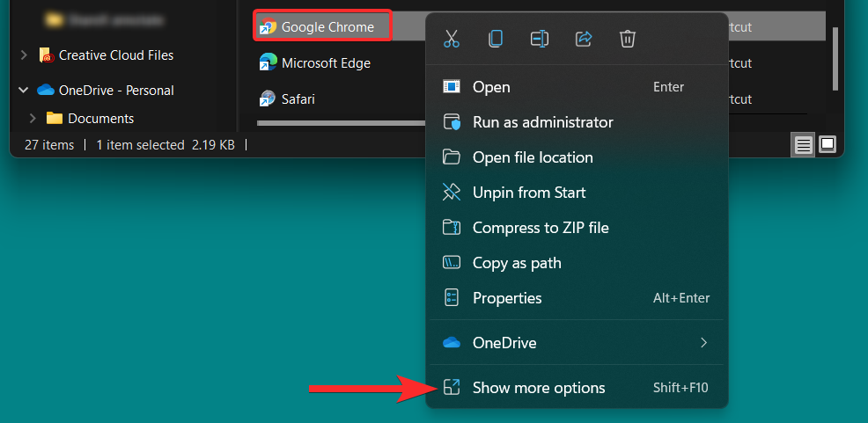Choose Run as administrator
The width and height of the screenshot is (868, 423).
[x=542, y=122]
